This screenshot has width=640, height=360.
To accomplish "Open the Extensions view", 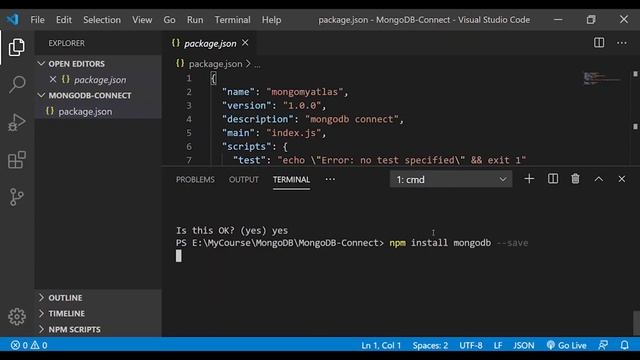I will [x=17, y=160].
